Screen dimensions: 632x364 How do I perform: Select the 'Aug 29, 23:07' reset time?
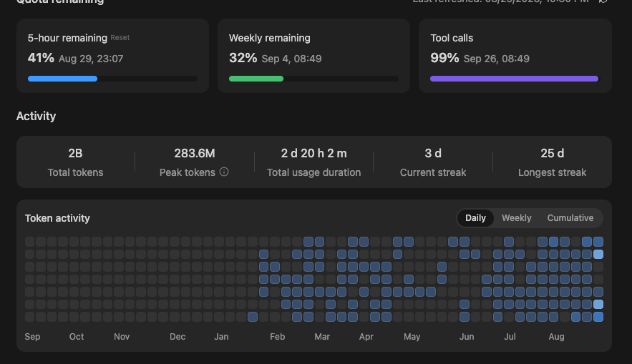tap(91, 59)
